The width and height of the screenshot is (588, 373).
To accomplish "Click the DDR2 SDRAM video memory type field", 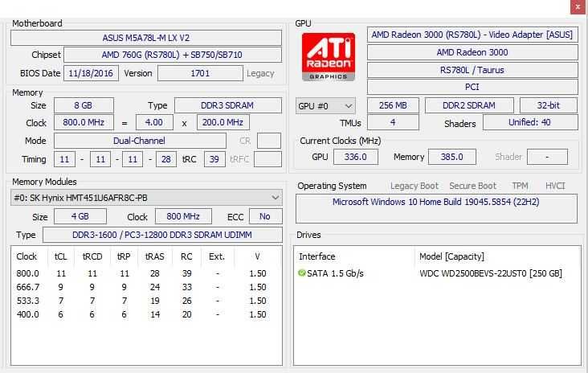I will click(x=469, y=105).
